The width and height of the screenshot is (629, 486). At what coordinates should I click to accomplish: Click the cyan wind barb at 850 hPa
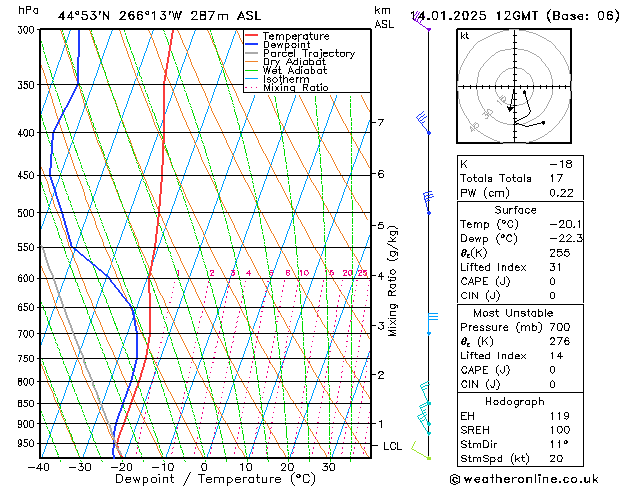[x=425, y=393]
